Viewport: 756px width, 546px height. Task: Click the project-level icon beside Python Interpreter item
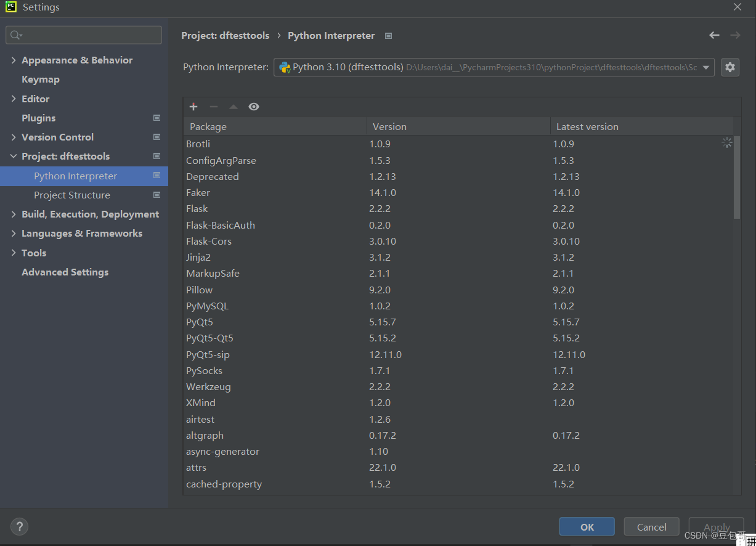tap(156, 176)
